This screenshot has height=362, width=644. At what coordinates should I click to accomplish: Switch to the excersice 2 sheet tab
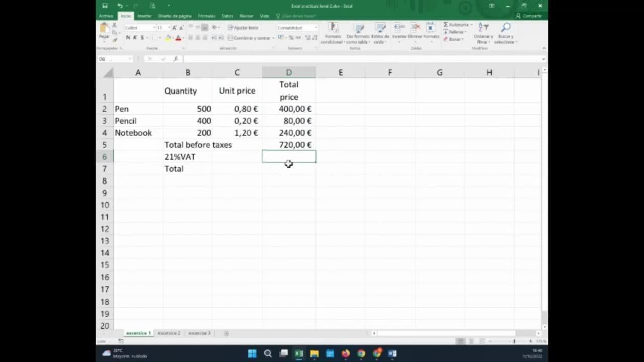point(169,333)
